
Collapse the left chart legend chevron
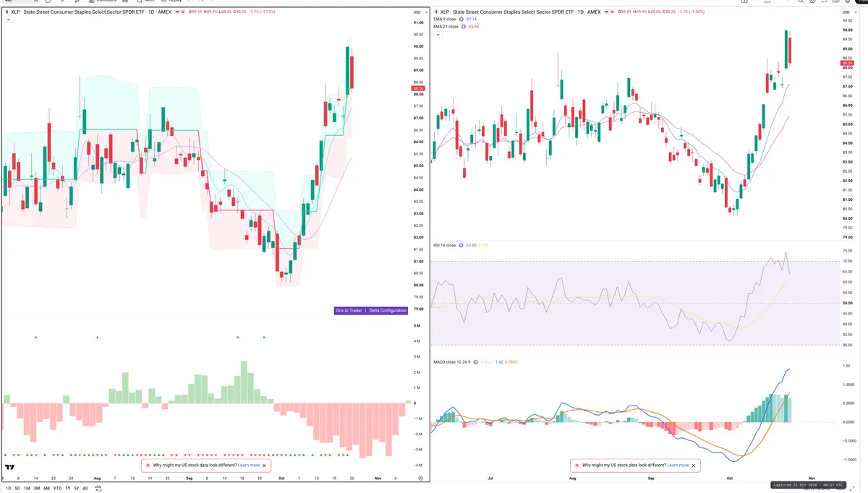click(8, 20)
